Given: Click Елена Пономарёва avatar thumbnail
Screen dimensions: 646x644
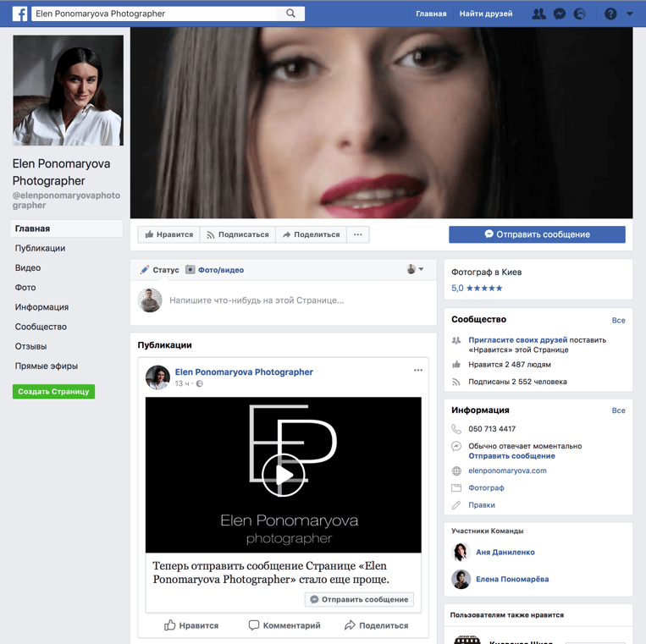Looking at the screenshot, I should (461, 580).
